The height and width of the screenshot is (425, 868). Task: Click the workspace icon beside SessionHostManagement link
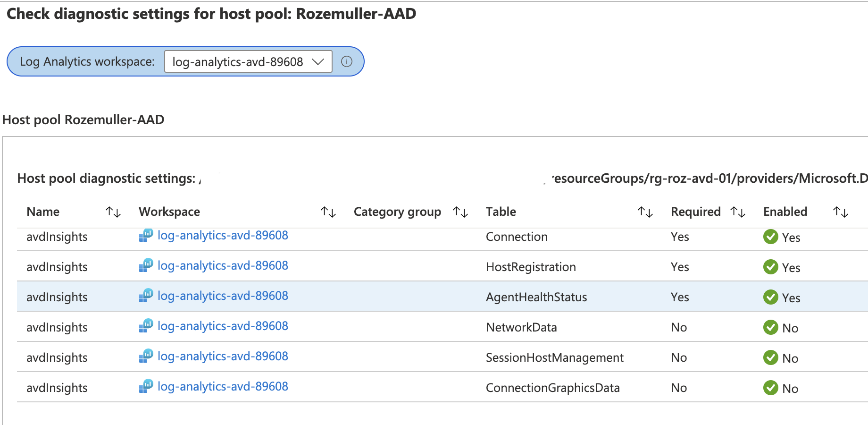click(147, 356)
